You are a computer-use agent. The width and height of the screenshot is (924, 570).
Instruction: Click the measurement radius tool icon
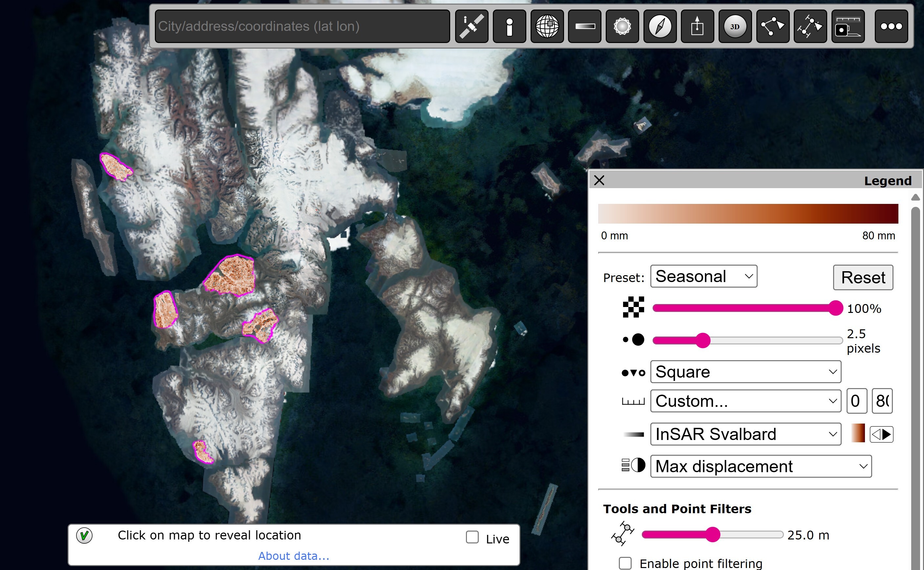point(623,534)
